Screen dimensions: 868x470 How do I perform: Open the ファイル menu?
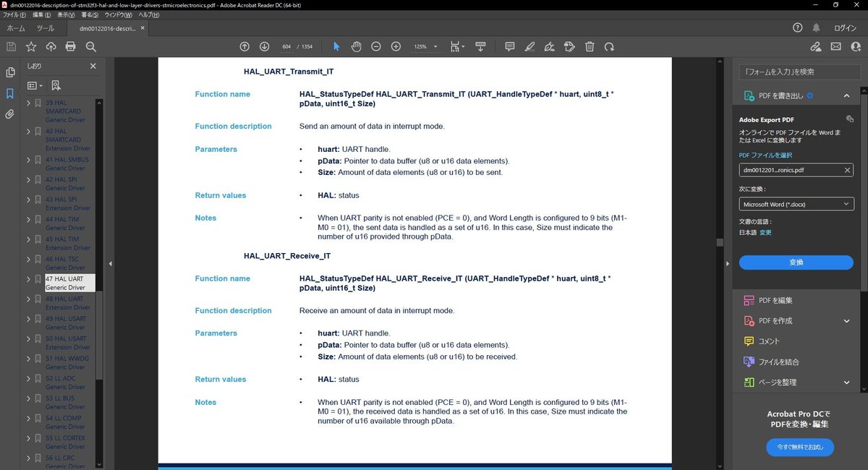click(x=14, y=14)
